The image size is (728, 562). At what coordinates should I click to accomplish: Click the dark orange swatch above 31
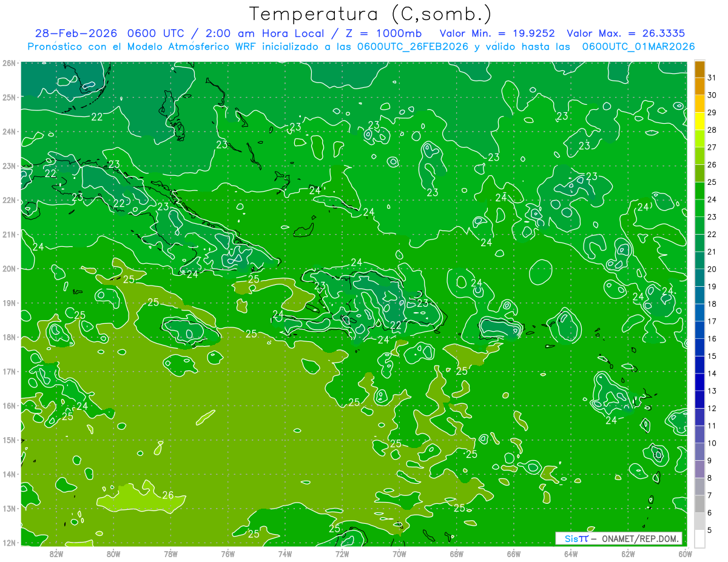699,70
